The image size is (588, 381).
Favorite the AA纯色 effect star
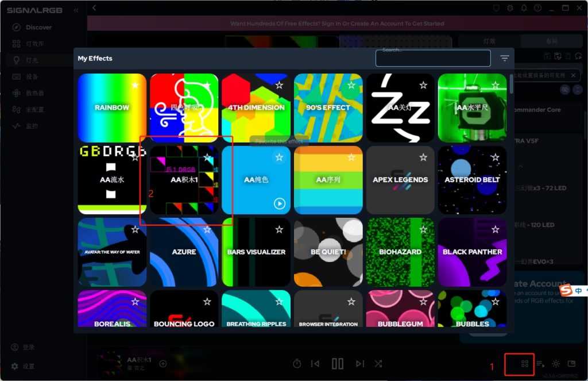(279, 157)
